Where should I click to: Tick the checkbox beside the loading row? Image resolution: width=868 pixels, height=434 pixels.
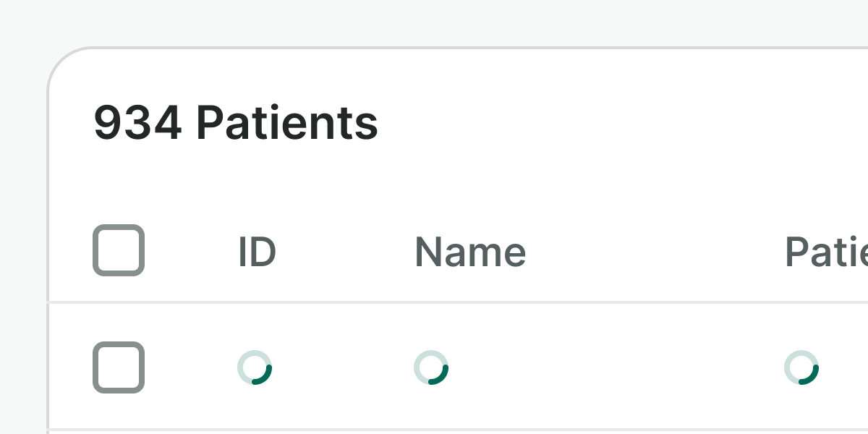pyautogui.click(x=119, y=367)
